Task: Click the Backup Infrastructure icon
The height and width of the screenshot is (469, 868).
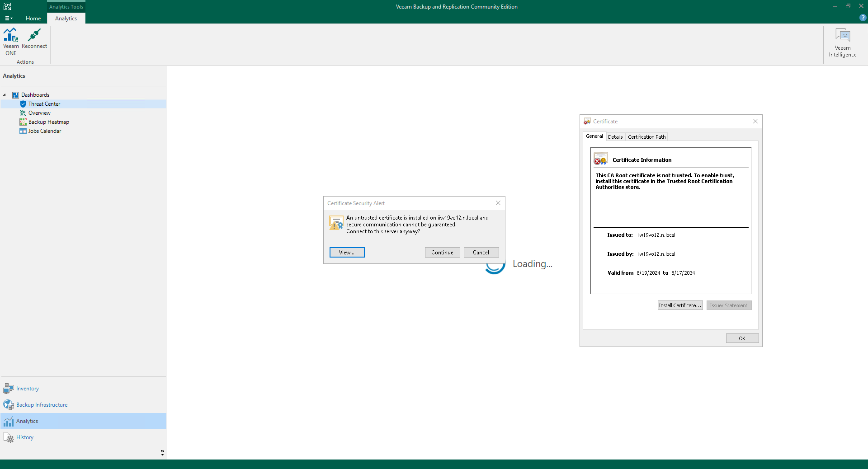Action: coord(9,405)
